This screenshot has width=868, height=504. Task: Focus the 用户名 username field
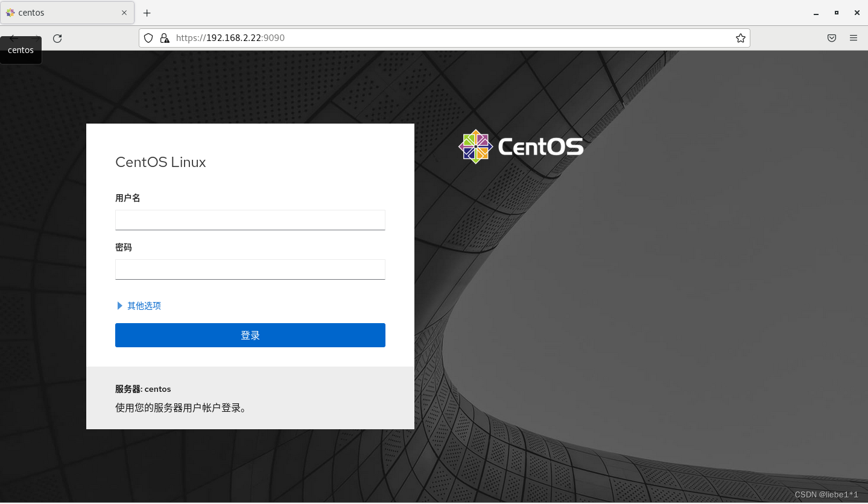[x=250, y=220]
